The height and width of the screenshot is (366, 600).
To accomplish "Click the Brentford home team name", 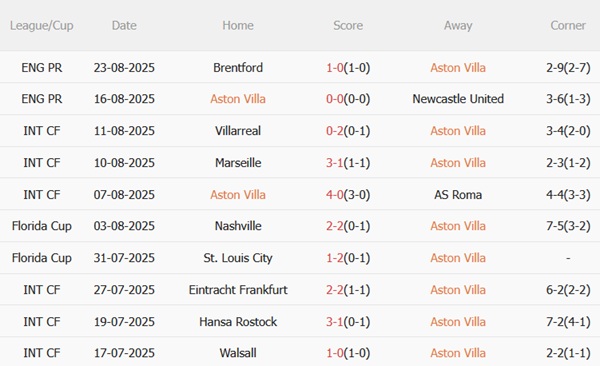I will (238, 68).
